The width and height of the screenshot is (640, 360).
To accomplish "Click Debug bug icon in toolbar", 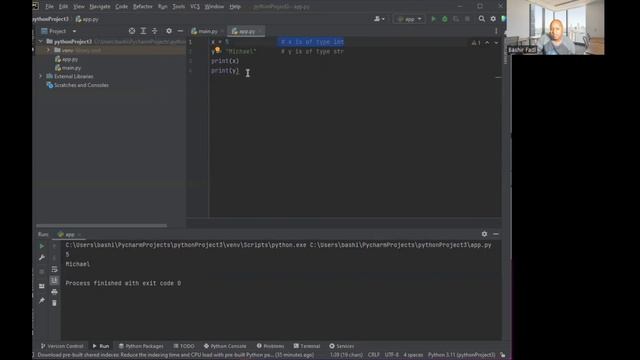I will [x=445, y=19].
